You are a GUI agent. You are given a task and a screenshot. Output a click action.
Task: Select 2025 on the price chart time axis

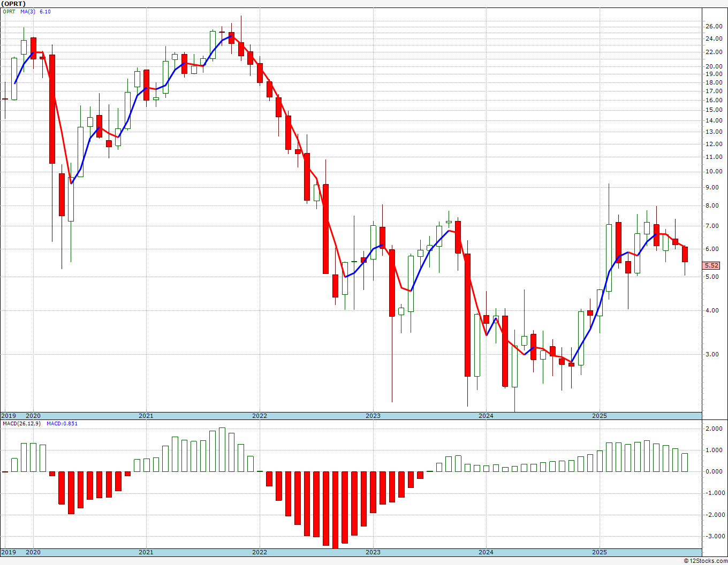coord(600,416)
